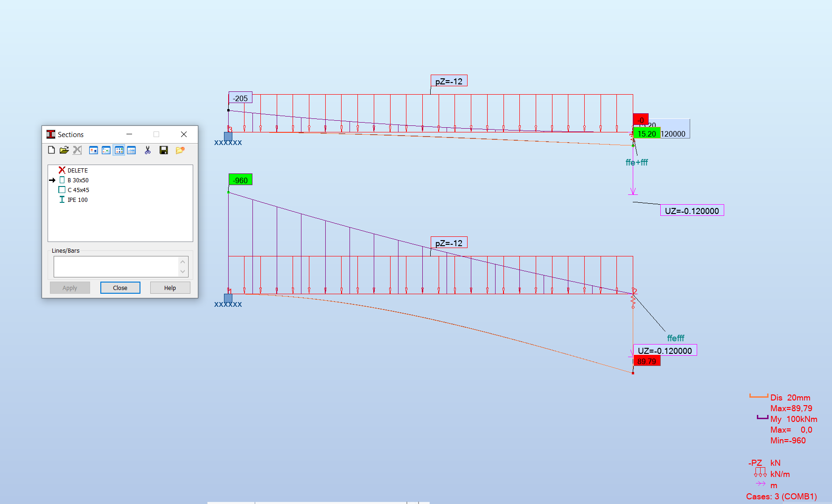The width and height of the screenshot is (832, 504).
Task: Open the section database browser
Action: coord(65,150)
